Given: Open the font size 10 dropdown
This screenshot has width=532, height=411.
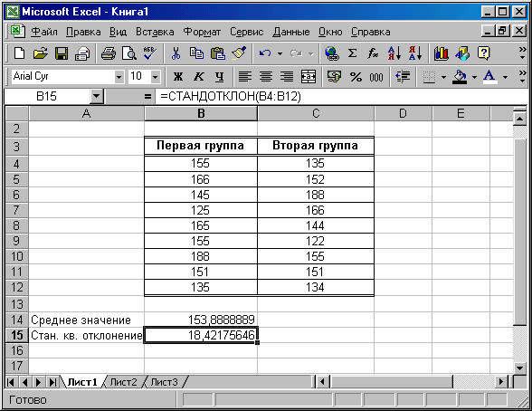Looking at the screenshot, I should (x=155, y=77).
